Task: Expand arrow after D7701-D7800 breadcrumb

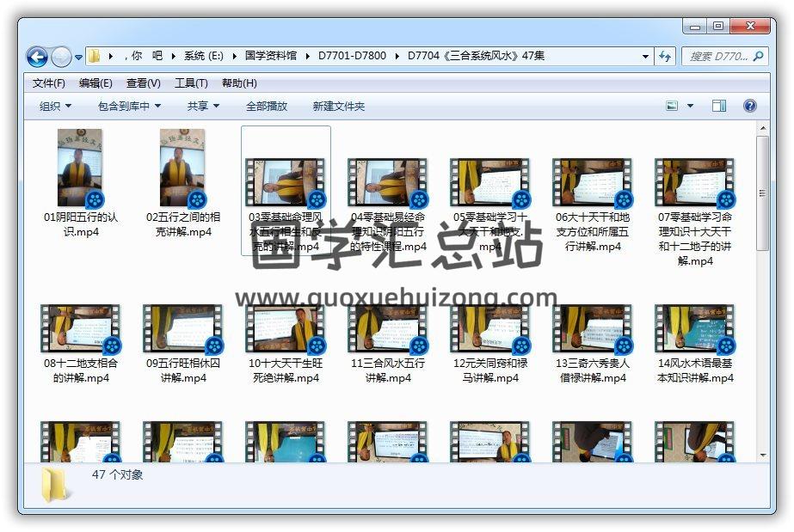Action: (x=397, y=56)
